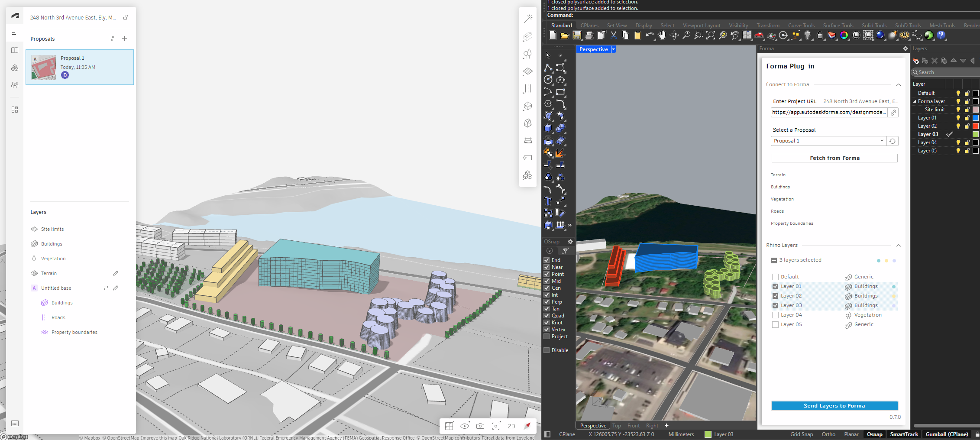Click the New Layer icon in the Layers panel
Screen dimensions: 980x440
point(916,61)
